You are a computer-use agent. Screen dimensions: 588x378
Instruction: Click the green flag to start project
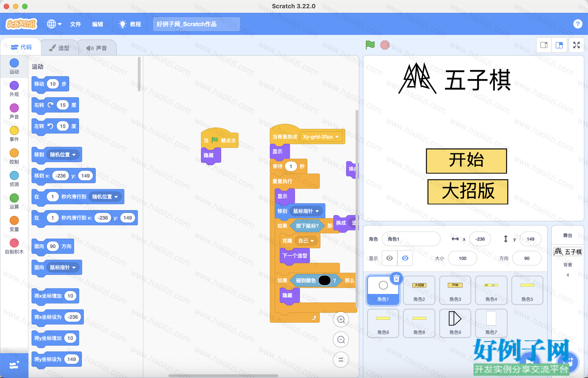pyautogui.click(x=370, y=45)
